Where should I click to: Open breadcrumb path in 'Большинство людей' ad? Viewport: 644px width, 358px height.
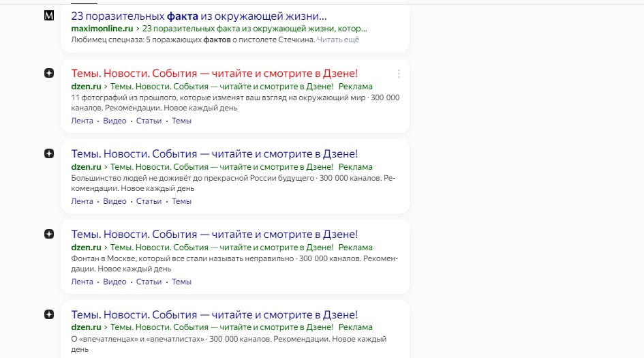tap(221, 167)
